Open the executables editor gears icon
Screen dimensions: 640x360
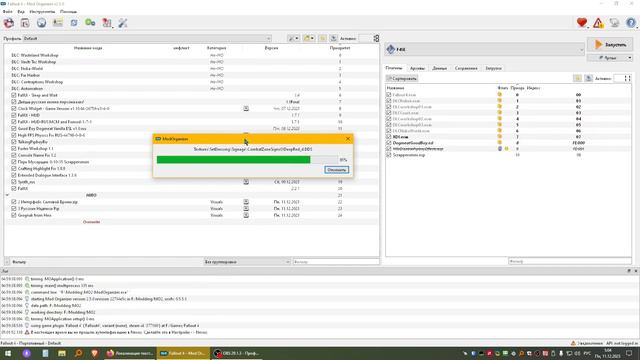pos(90,23)
